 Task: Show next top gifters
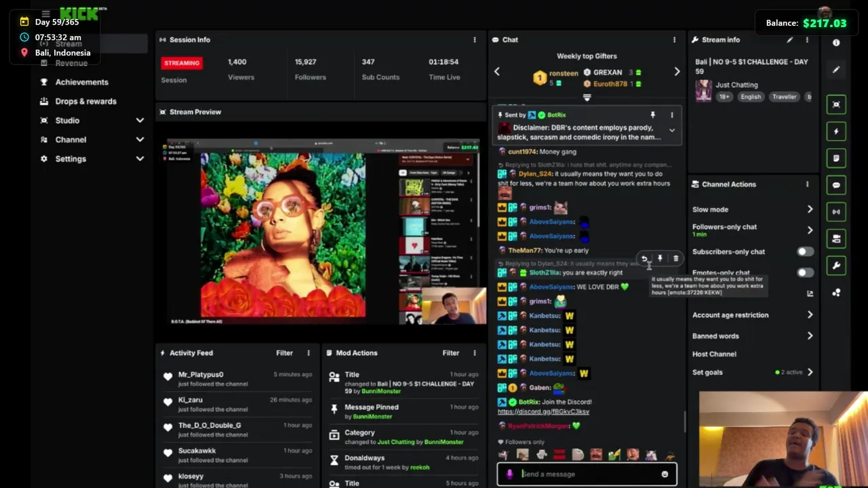[677, 71]
